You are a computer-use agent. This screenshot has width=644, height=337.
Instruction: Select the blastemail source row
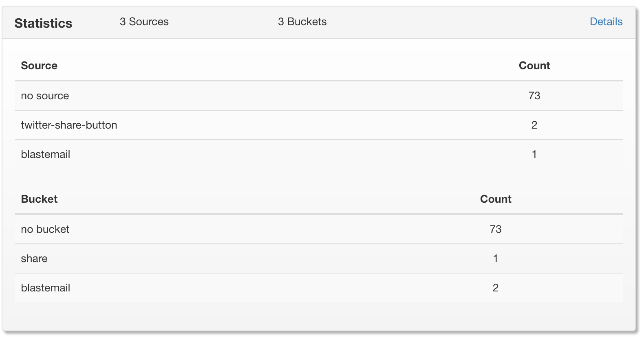pos(319,154)
